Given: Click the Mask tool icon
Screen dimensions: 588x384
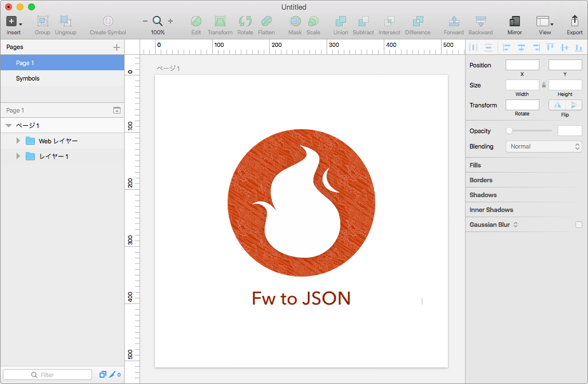Looking at the screenshot, I should click(x=295, y=22).
